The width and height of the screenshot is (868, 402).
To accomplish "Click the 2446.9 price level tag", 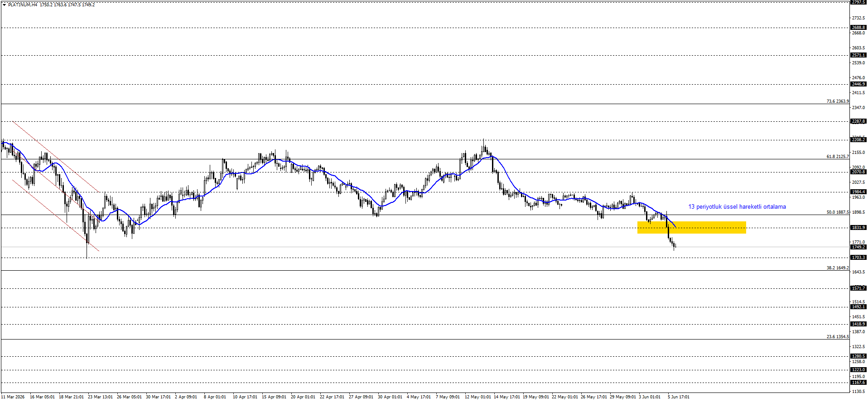I will click(858, 84).
